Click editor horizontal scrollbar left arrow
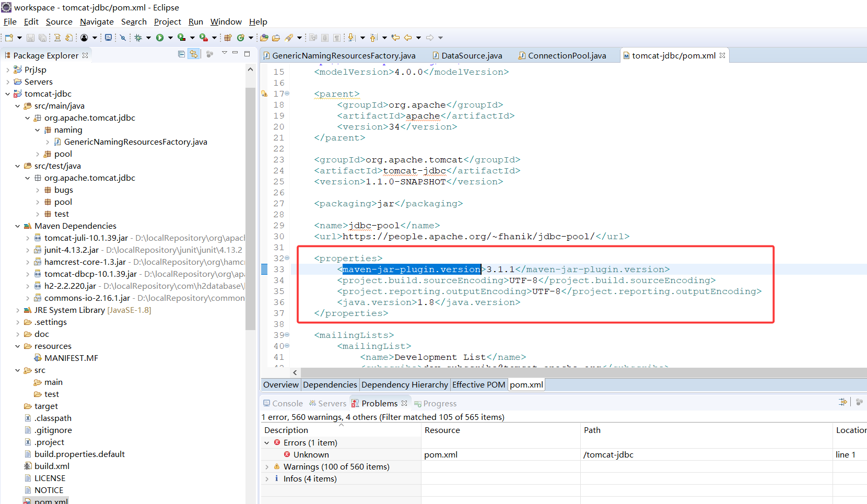The image size is (867, 504). pos(295,372)
